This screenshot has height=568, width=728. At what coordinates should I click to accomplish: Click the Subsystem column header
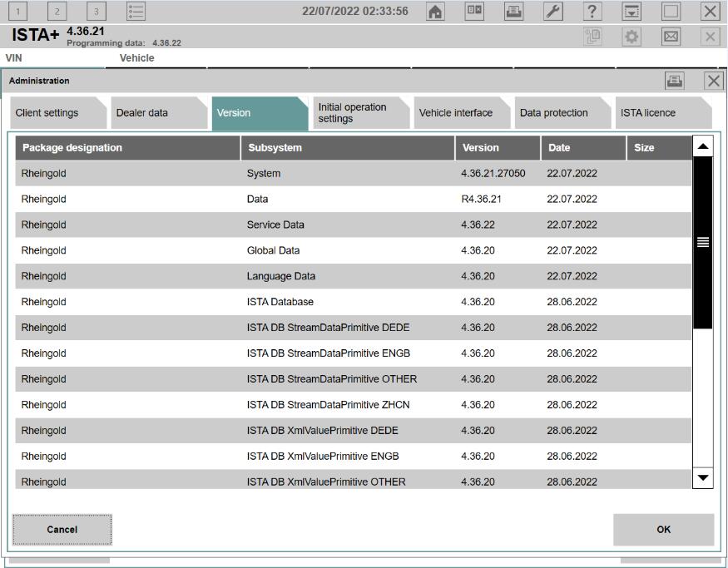tap(348, 147)
